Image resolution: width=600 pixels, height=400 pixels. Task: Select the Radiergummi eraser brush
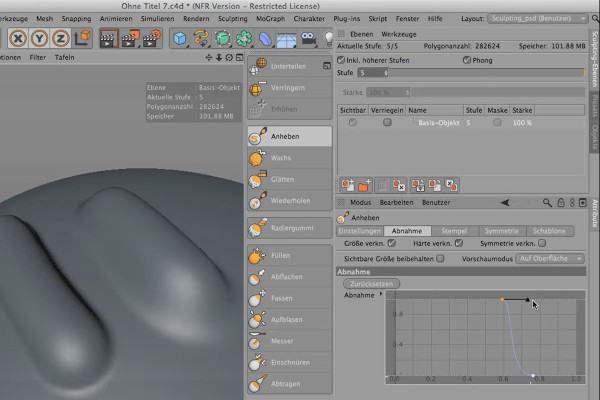pos(290,228)
